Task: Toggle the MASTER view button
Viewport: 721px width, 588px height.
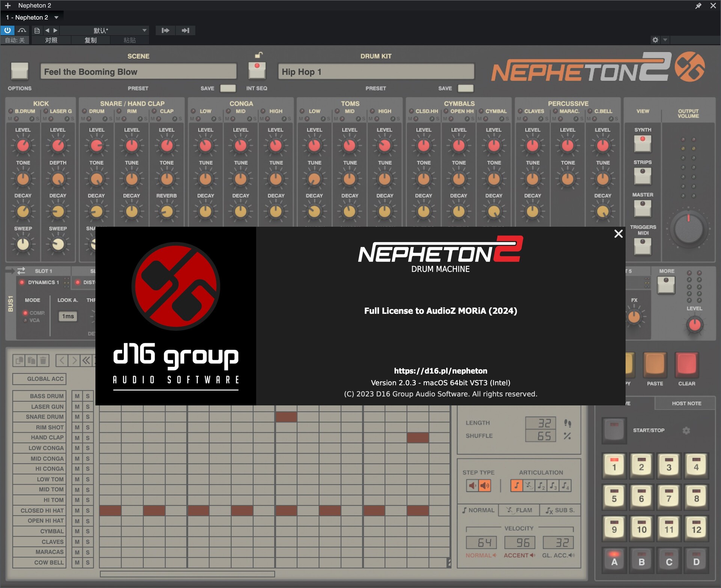Action: tap(643, 209)
